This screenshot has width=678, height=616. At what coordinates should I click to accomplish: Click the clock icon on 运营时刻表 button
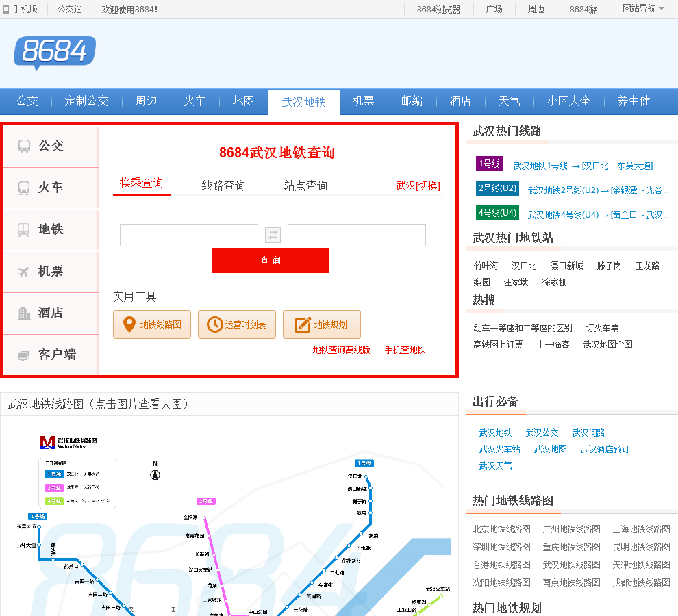click(214, 324)
